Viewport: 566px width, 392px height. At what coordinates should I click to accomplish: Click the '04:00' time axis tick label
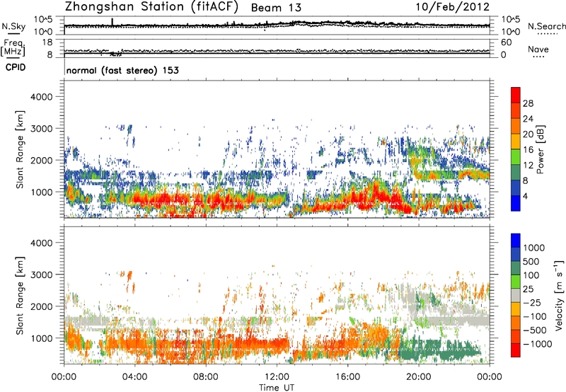point(134,377)
